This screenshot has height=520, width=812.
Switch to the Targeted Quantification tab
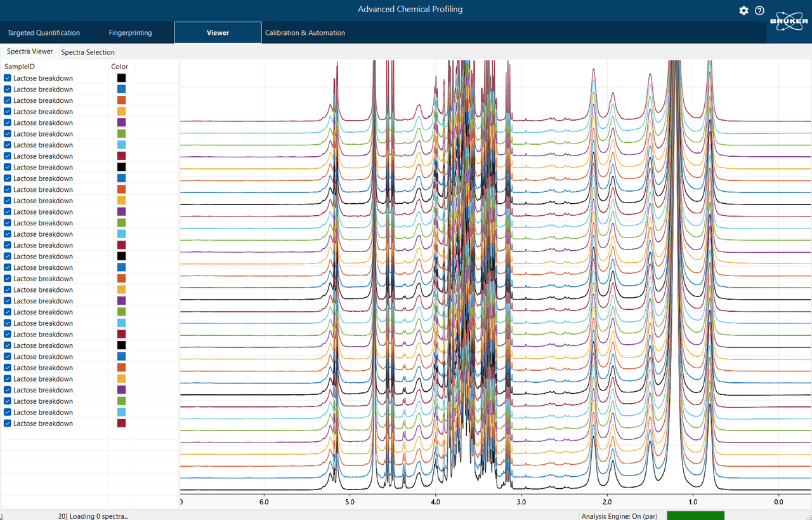click(x=44, y=32)
